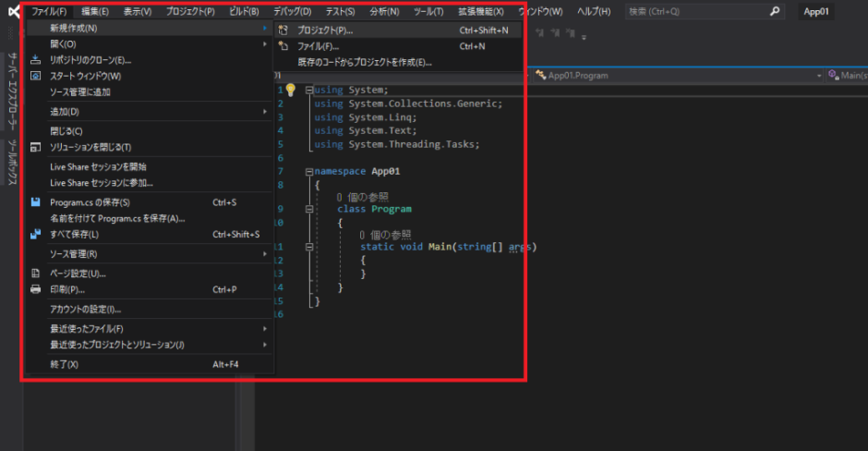Click the new project icon in submenu
Viewport: 868px width, 451px height.
(x=283, y=30)
